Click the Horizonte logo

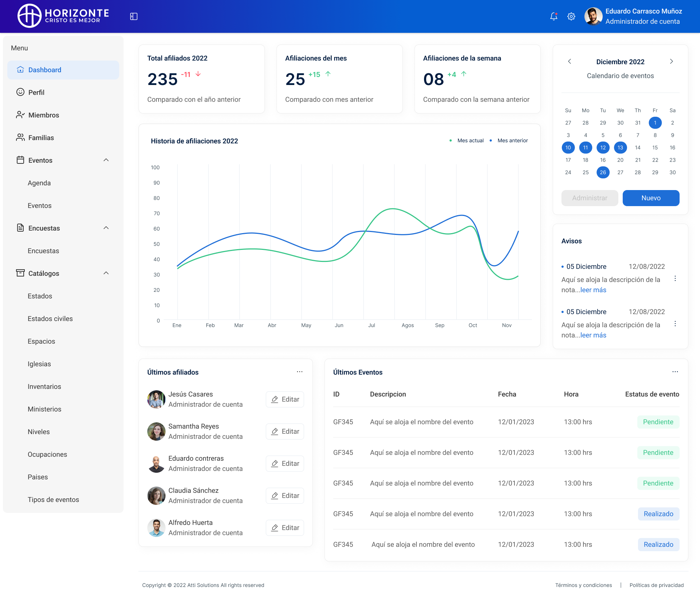pyautogui.click(x=63, y=16)
